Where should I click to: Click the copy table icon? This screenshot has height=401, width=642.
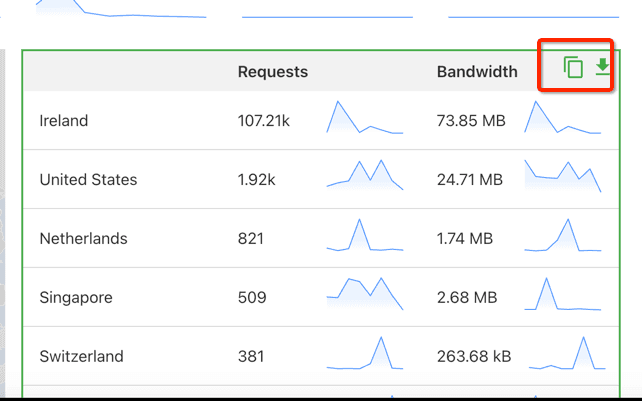point(573,68)
